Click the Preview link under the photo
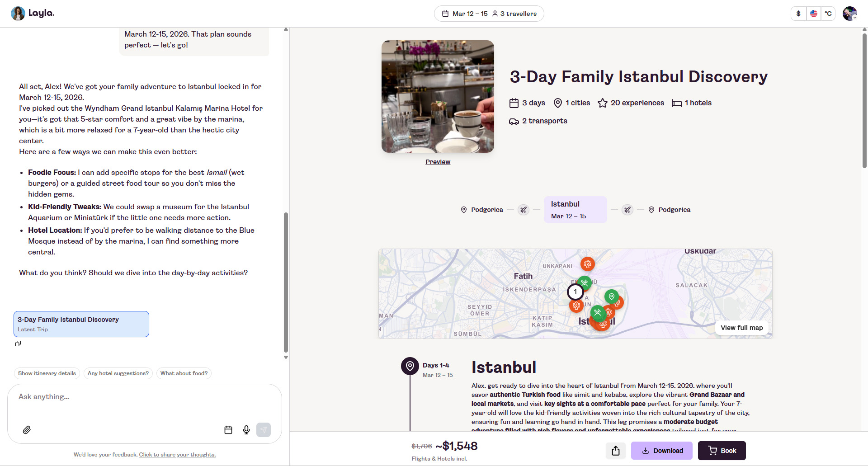Viewport: 868px width, 466px height. pos(438,162)
